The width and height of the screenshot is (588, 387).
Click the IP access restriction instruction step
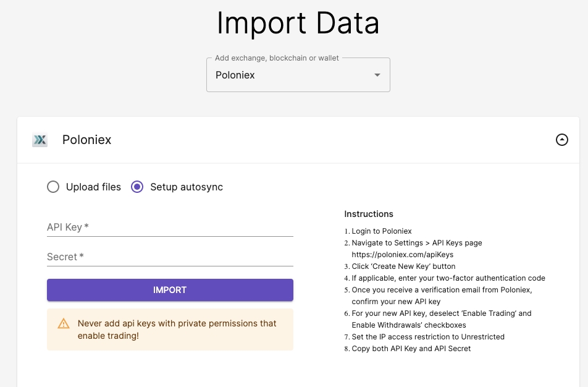click(x=428, y=337)
